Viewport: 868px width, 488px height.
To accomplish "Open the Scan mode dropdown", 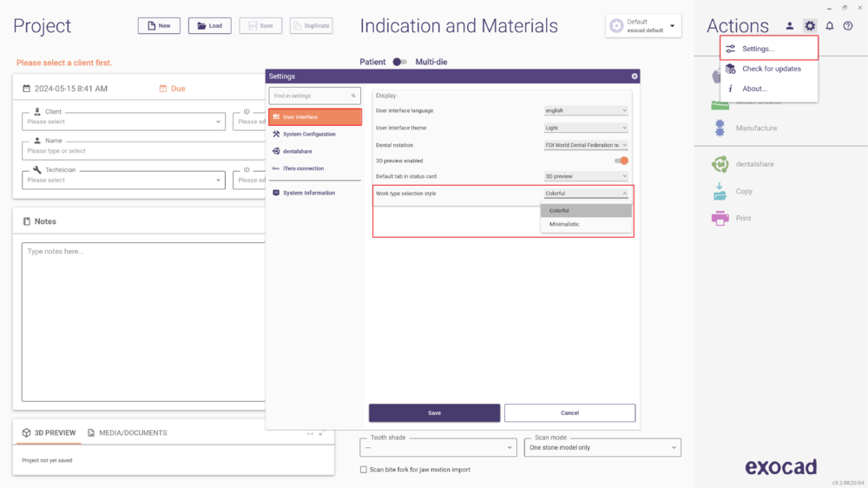I will pyautogui.click(x=602, y=447).
